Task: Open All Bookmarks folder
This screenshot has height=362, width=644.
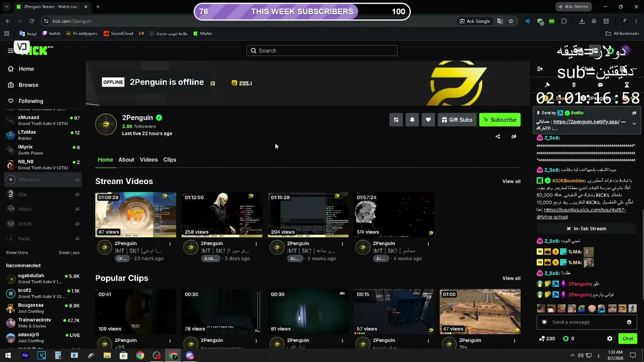Action: pyautogui.click(x=622, y=34)
